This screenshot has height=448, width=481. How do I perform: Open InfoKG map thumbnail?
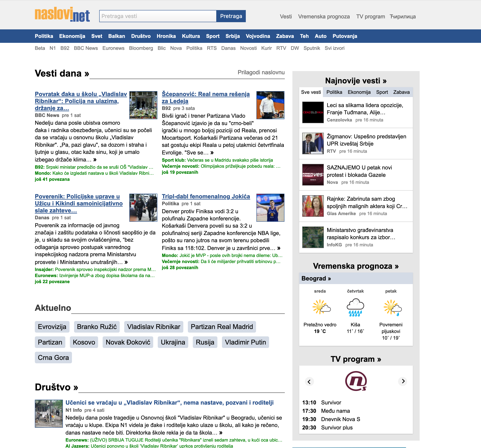(x=313, y=237)
